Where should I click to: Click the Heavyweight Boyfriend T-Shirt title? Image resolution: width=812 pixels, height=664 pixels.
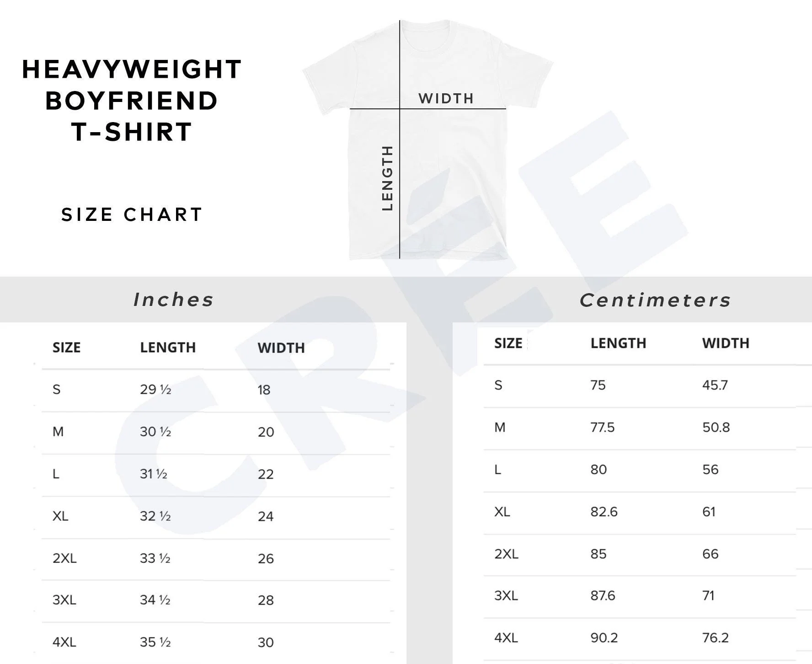[132, 100]
